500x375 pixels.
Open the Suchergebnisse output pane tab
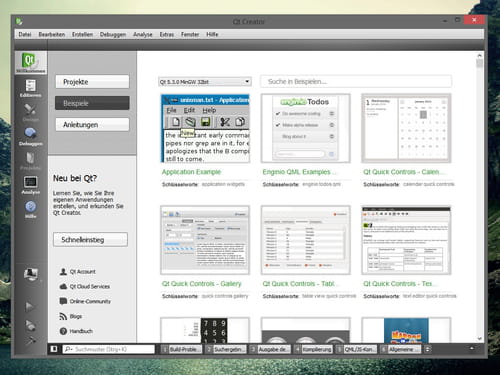point(226,349)
